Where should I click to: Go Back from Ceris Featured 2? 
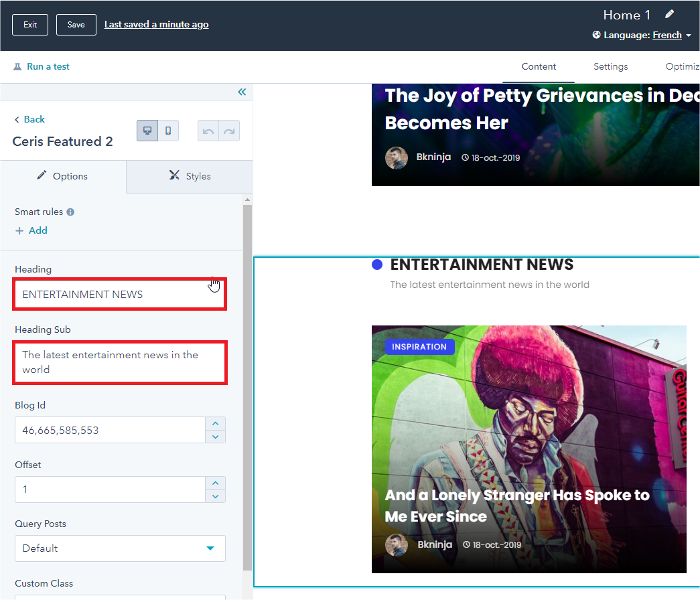[29, 119]
